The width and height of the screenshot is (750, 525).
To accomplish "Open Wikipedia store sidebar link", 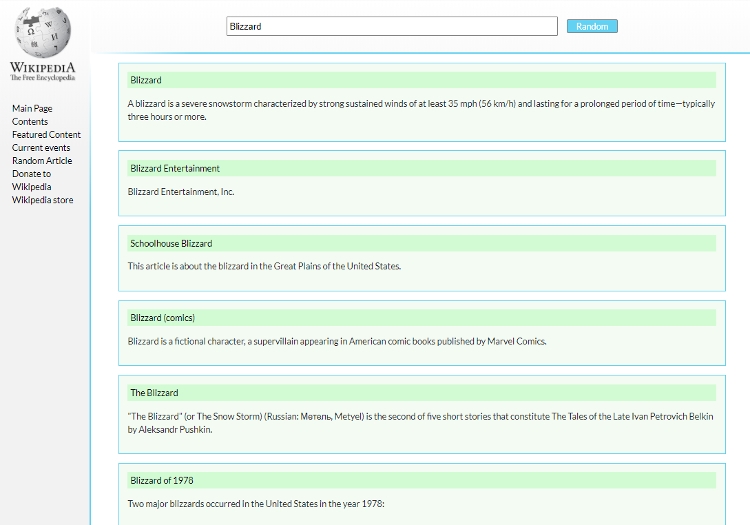I will pos(43,200).
